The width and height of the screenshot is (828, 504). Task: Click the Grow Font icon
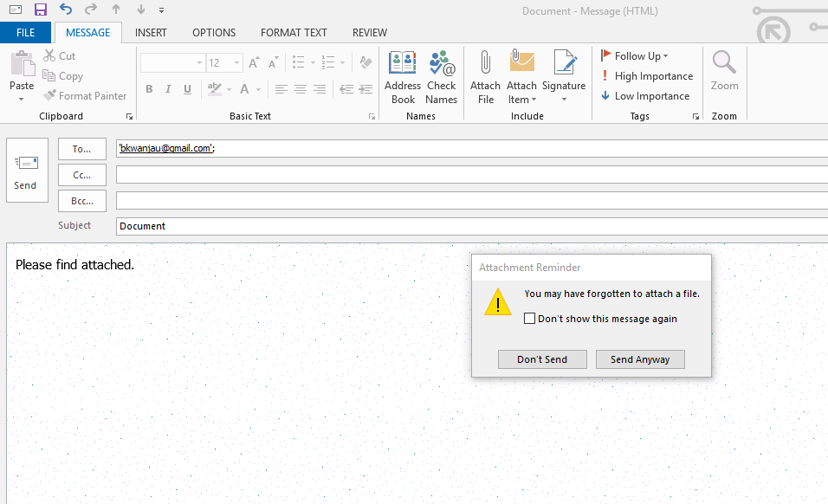pyautogui.click(x=254, y=63)
